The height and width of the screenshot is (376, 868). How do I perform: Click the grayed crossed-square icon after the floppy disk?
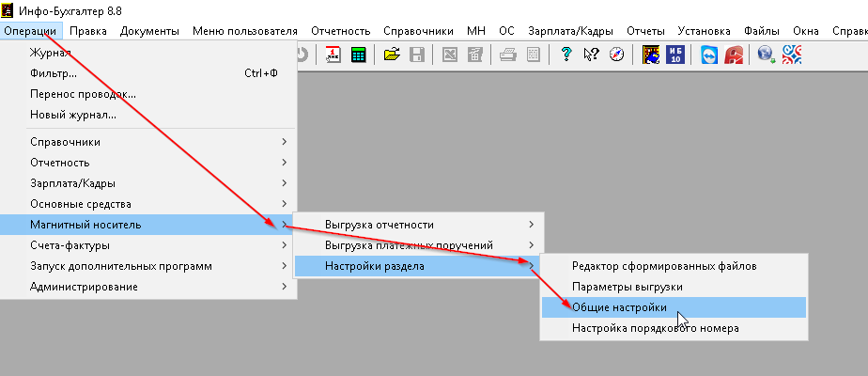(449, 55)
